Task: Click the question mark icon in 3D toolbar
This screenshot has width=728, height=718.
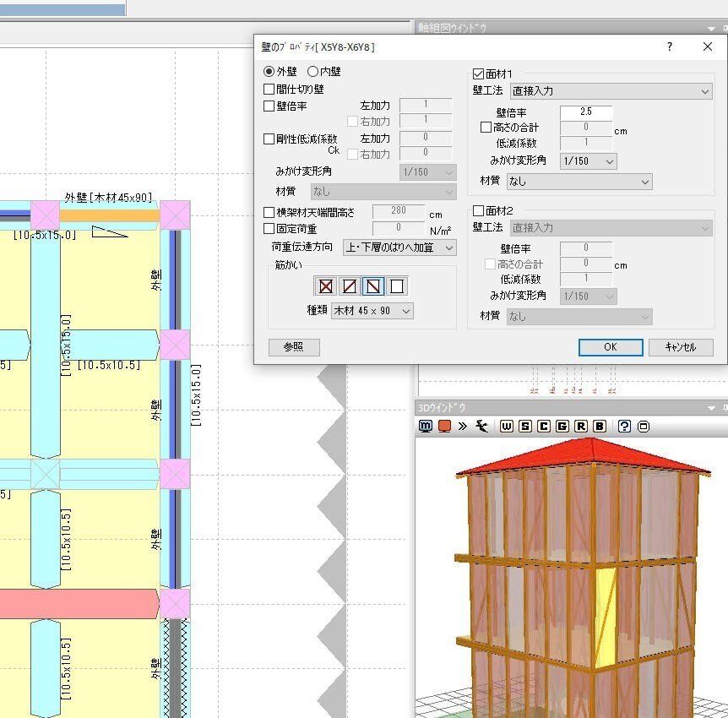Action: tap(624, 426)
